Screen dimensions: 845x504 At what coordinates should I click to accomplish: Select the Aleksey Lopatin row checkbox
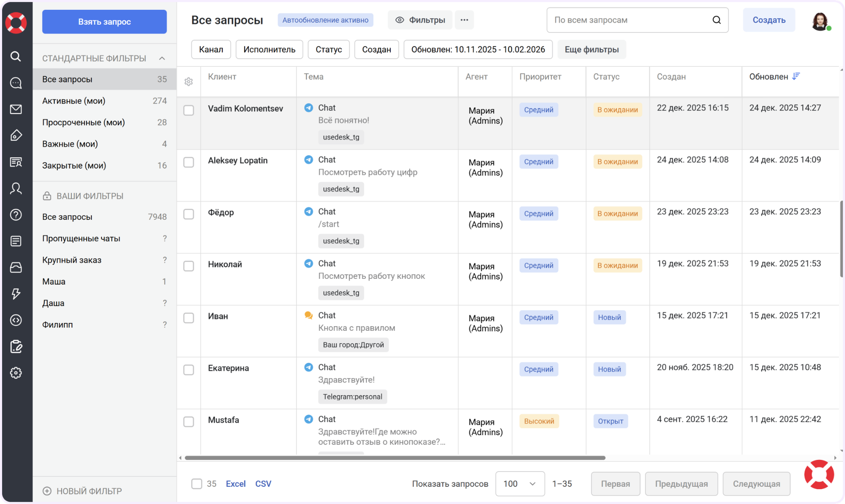click(x=189, y=162)
